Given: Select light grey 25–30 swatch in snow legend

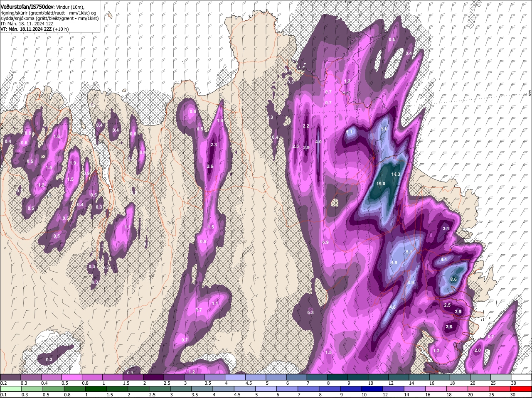Looking at the screenshot, I should [501, 377].
